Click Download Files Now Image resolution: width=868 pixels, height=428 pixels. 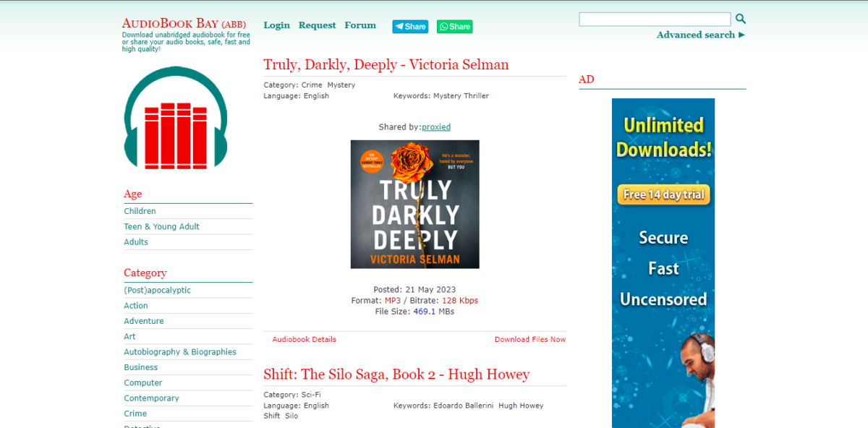click(530, 339)
